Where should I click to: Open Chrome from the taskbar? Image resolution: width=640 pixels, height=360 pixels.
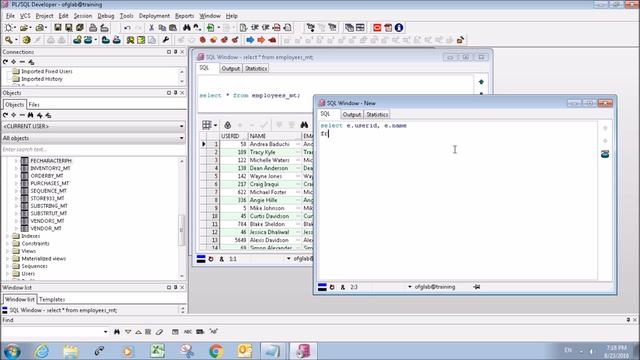coord(216,351)
